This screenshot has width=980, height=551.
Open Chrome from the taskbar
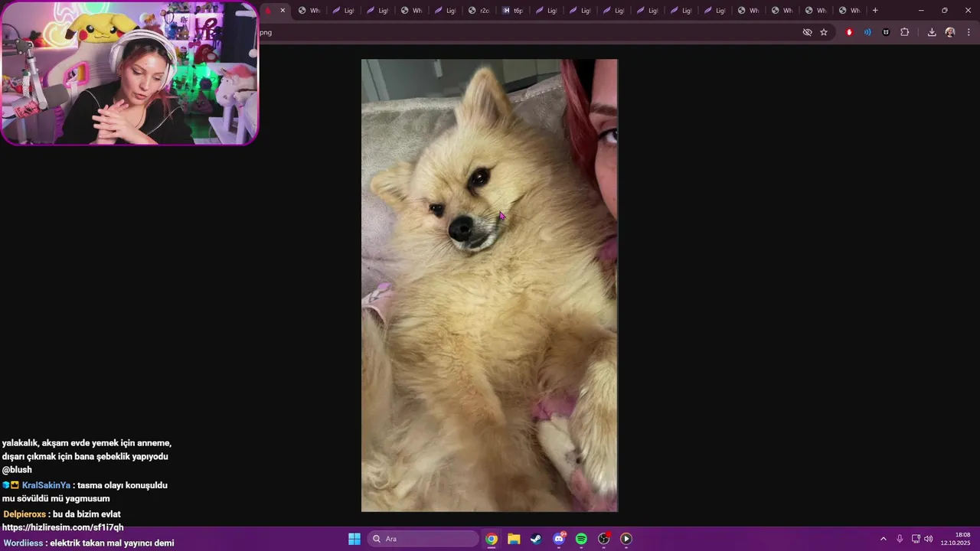pyautogui.click(x=492, y=539)
